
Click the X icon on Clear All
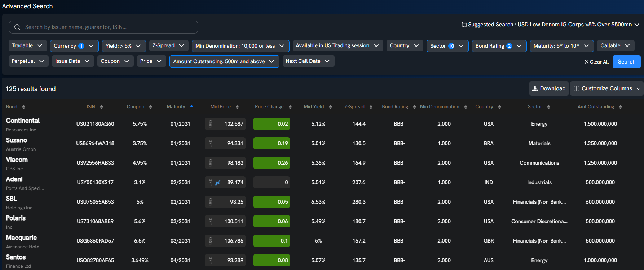(587, 62)
